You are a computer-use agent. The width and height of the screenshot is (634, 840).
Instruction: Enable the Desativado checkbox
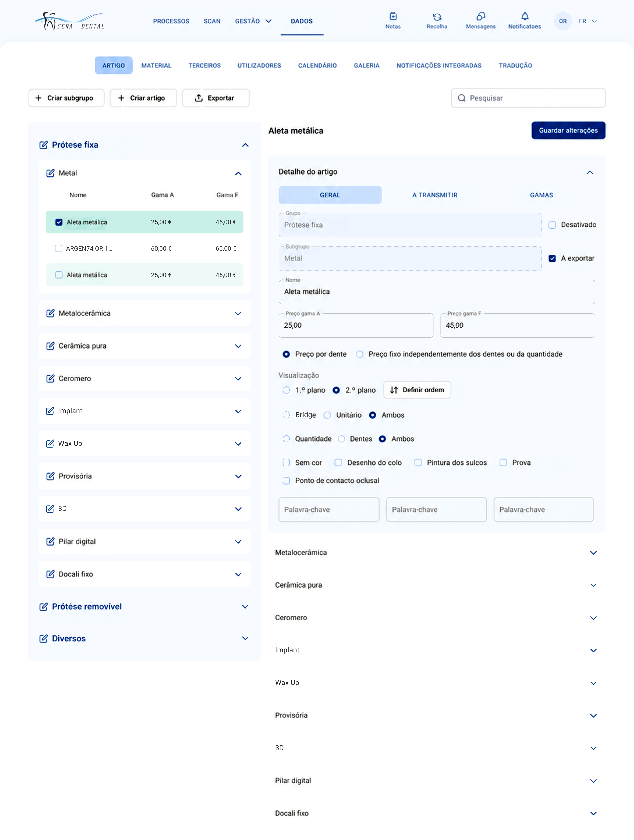(x=552, y=225)
